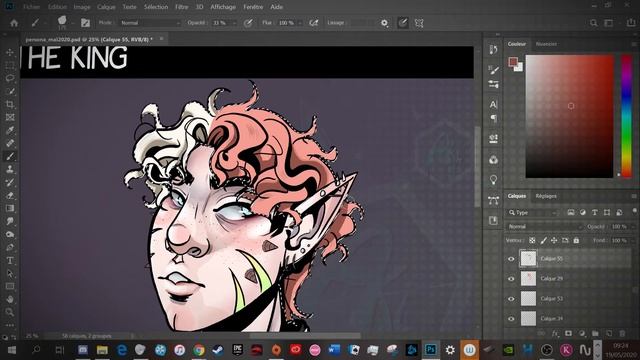Switch to the Réglages tab

coord(546,196)
